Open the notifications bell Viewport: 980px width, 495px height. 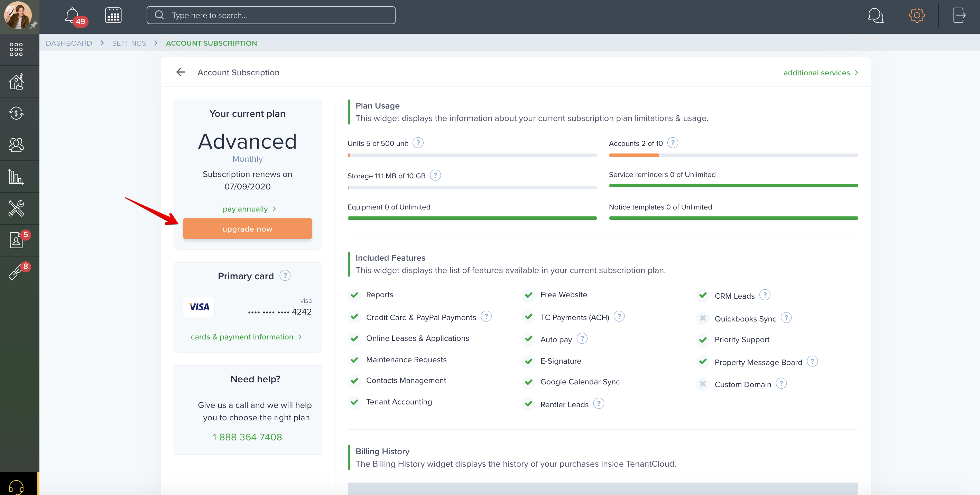72,16
